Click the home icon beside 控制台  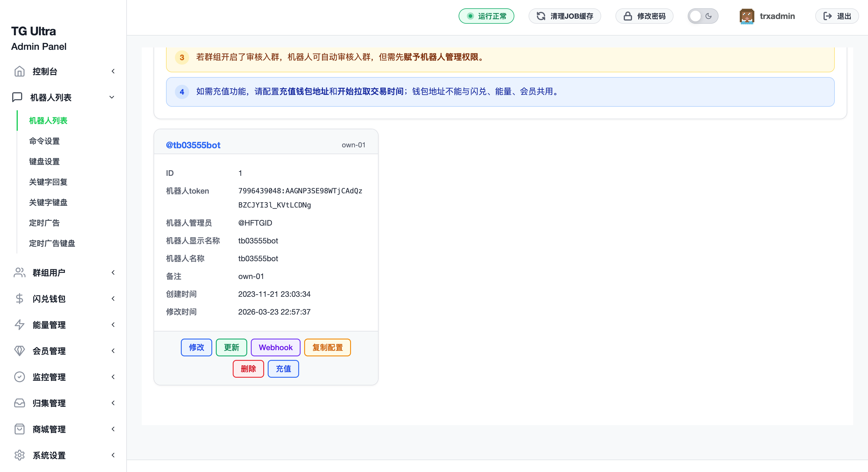click(x=20, y=71)
